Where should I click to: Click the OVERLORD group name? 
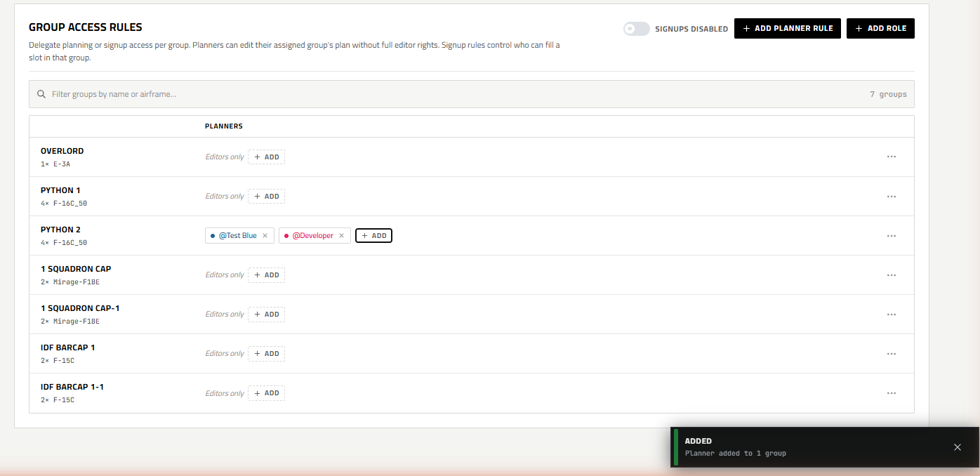pyautogui.click(x=62, y=151)
